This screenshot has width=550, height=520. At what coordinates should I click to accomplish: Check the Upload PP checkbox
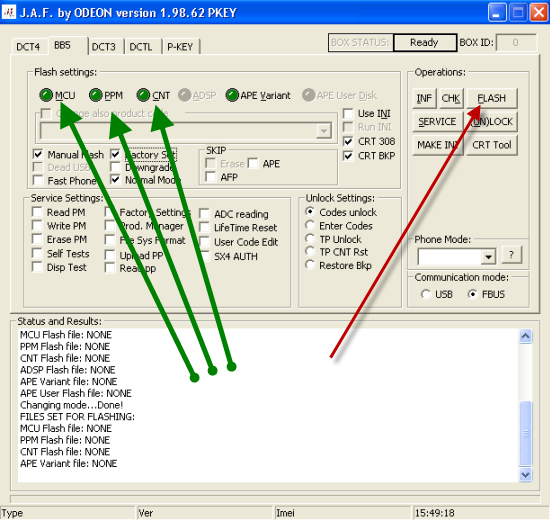[x=110, y=255]
